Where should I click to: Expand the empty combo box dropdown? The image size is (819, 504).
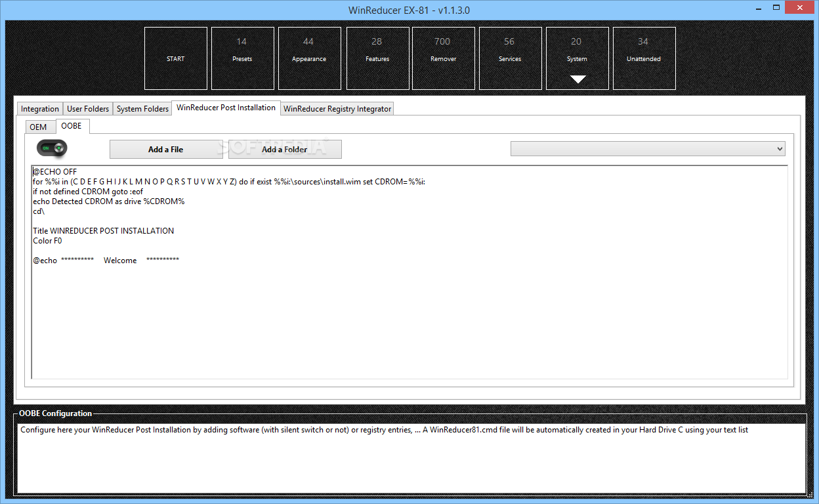pyautogui.click(x=648, y=149)
